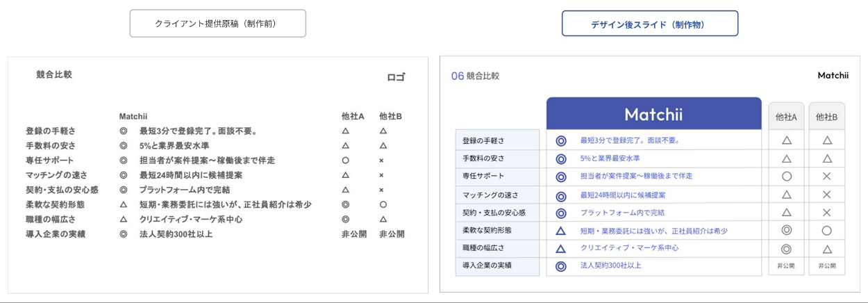Click 他社A double-circle for designed 柔軟な契約形態 row
The width and height of the screenshot is (868, 303).
coord(787,230)
